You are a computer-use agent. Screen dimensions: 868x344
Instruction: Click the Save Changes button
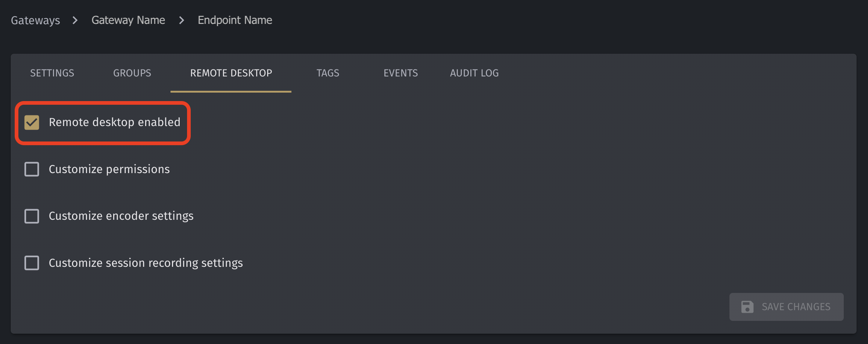(x=786, y=307)
